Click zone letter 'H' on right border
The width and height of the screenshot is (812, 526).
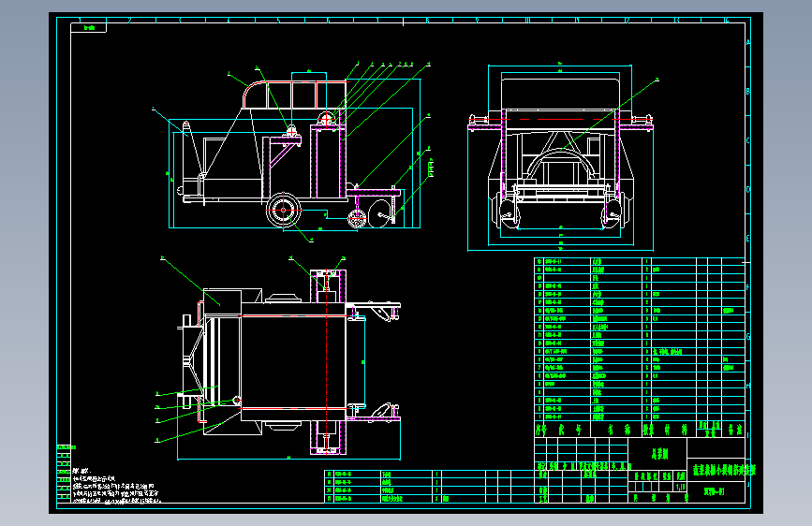point(747,386)
